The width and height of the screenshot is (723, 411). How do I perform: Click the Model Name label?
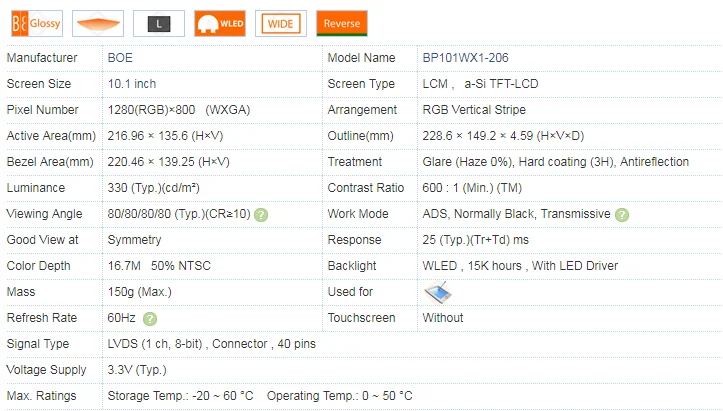[362, 58]
